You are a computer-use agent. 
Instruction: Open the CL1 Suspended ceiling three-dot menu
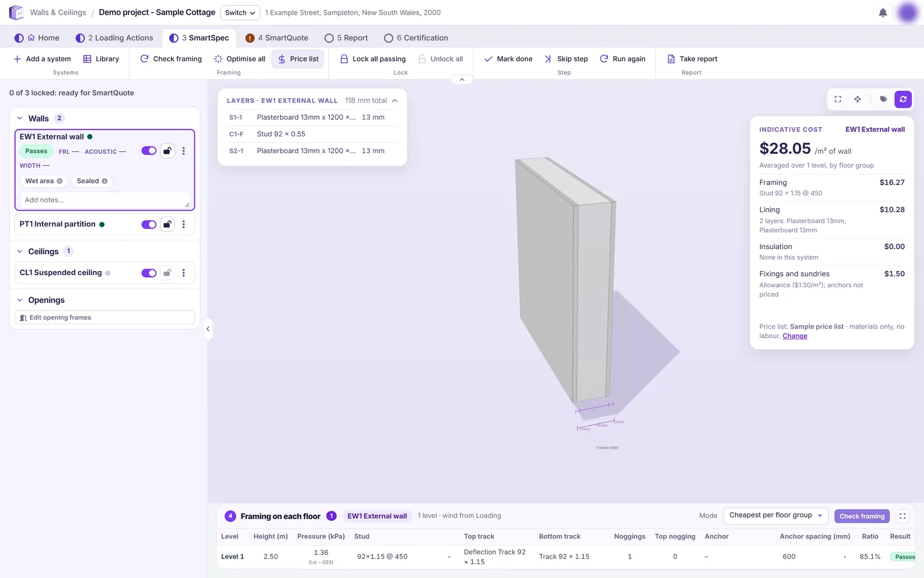point(184,273)
